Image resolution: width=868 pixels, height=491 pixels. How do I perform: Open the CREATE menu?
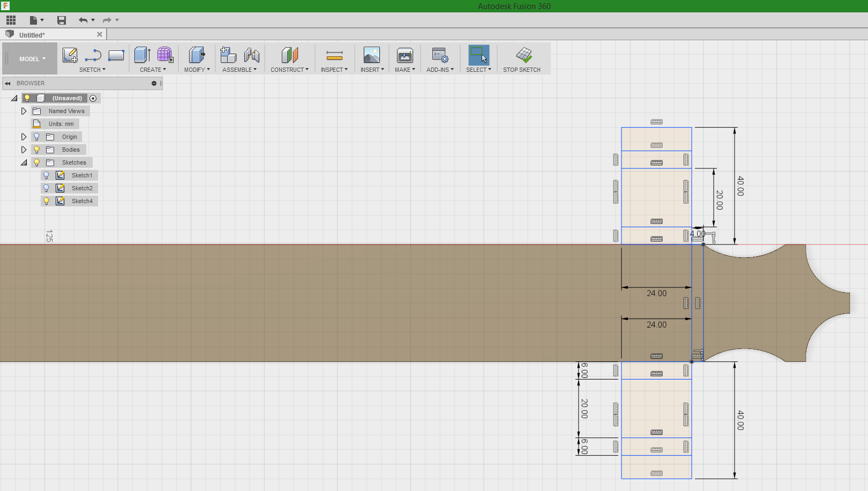[x=153, y=70]
